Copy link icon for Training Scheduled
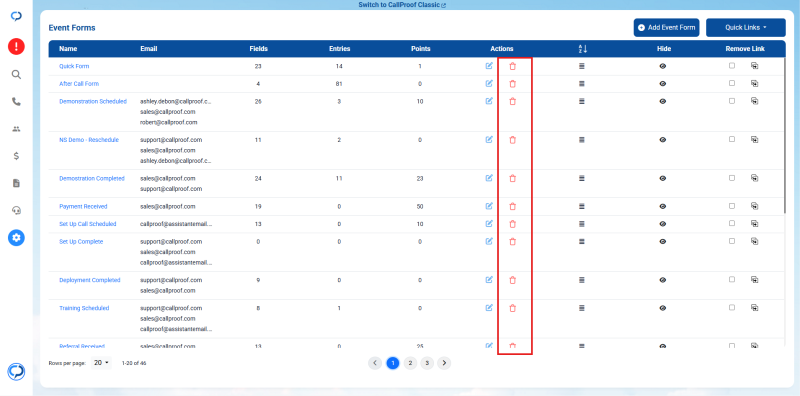Image resolution: width=800 pixels, height=396 pixels. [754, 308]
